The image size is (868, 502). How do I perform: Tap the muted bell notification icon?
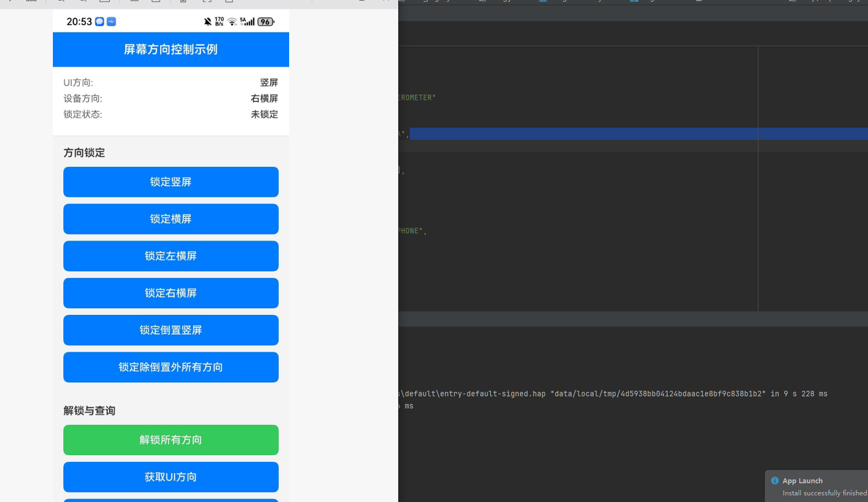pyautogui.click(x=208, y=22)
